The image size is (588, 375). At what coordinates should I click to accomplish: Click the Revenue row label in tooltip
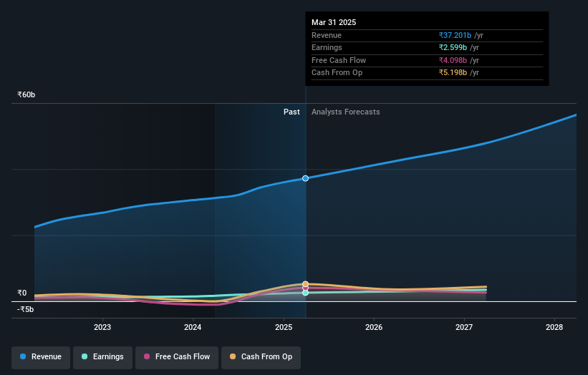[x=327, y=35]
